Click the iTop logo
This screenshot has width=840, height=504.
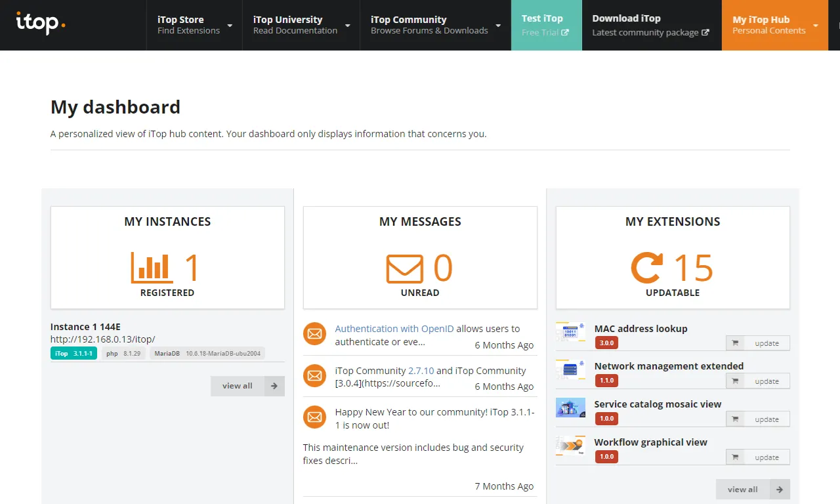(41, 23)
